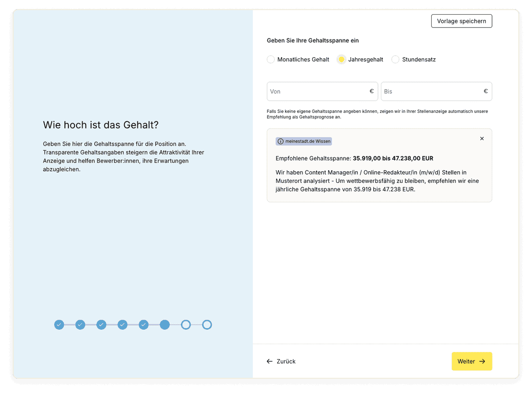532x395 pixels.
Task: Click the euro symbol in Von field
Action: click(371, 91)
